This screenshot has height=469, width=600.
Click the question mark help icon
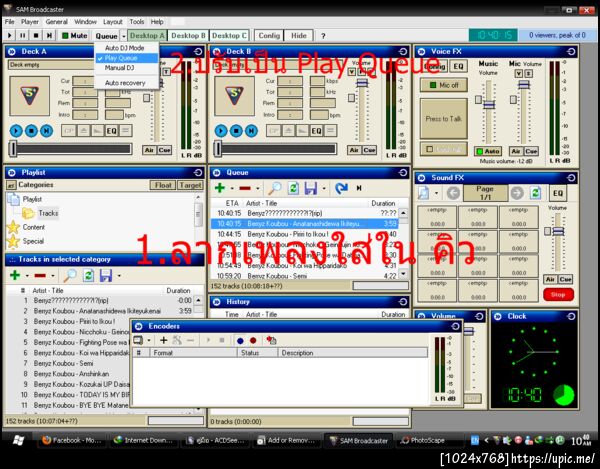click(x=323, y=36)
